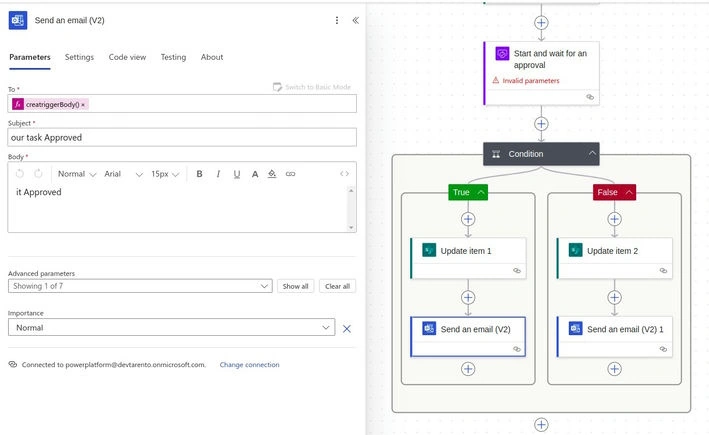This screenshot has height=435, width=709.
Task: Click the link icon on approval action card
Action: 590,97
